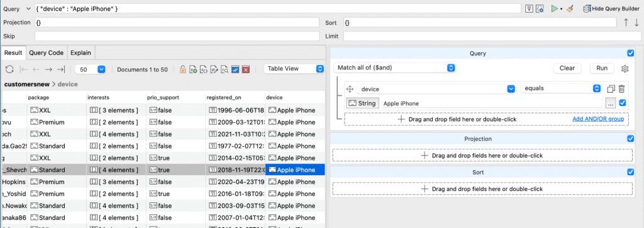Clear the query with the broom icon
Screen dimensions: 644x228
tap(570, 9)
